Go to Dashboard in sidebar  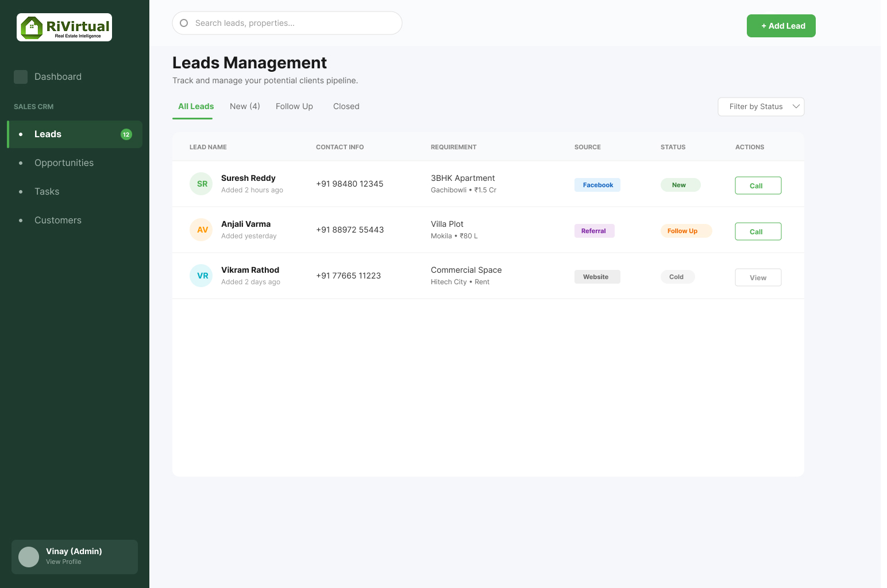[57, 77]
